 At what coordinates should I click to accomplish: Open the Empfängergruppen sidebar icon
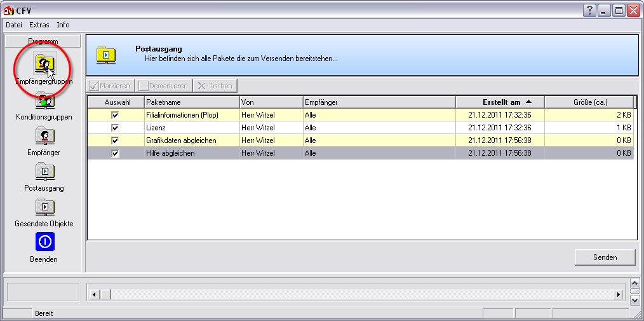click(44, 64)
